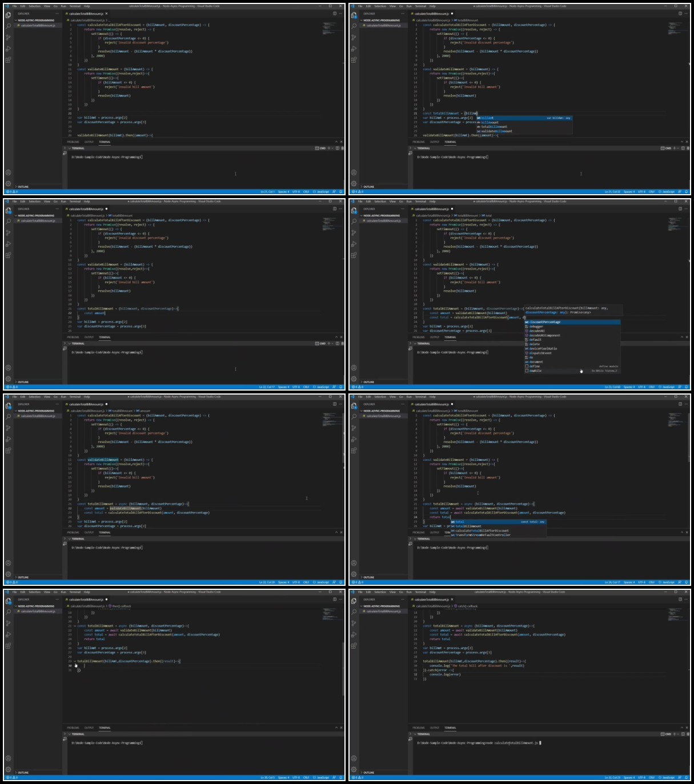694x784 pixels.
Task: Click the console.log(error) code line
Action: pyautogui.click(x=445, y=674)
